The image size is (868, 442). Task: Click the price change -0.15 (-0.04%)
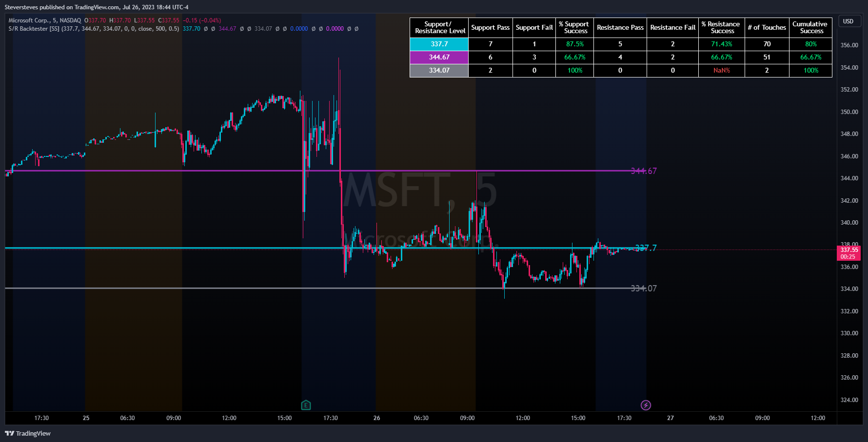202,20
